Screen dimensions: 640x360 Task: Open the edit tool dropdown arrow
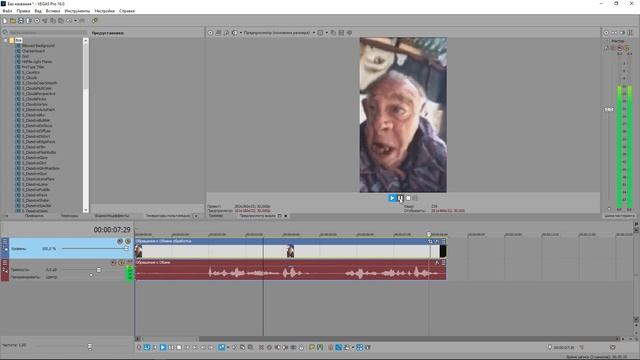pyautogui.click(x=228, y=347)
